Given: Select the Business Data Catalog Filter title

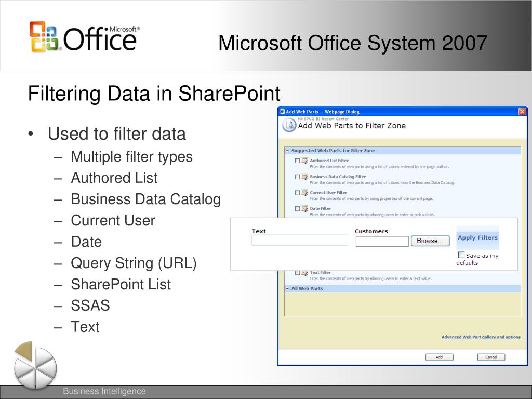Looking at the screenshot, I should coord(338,177).
